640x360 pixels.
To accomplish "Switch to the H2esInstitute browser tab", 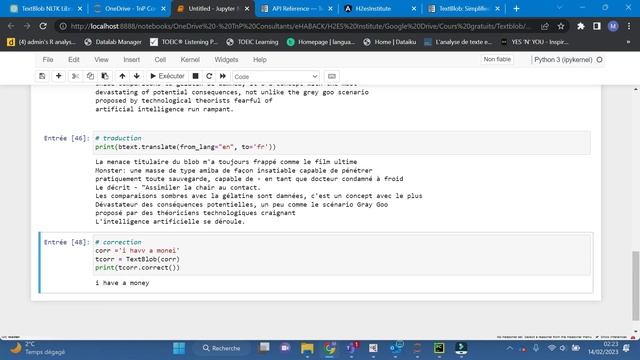I will 380,9.
